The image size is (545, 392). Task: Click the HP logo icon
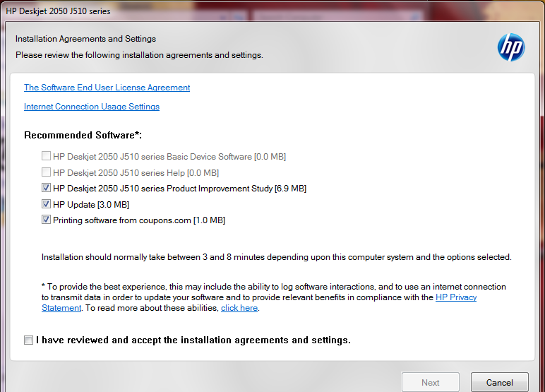tap(511, 47)
